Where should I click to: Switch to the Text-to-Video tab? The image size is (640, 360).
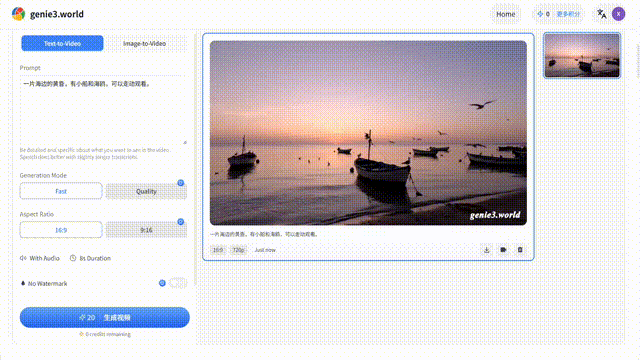coord(62,43)
